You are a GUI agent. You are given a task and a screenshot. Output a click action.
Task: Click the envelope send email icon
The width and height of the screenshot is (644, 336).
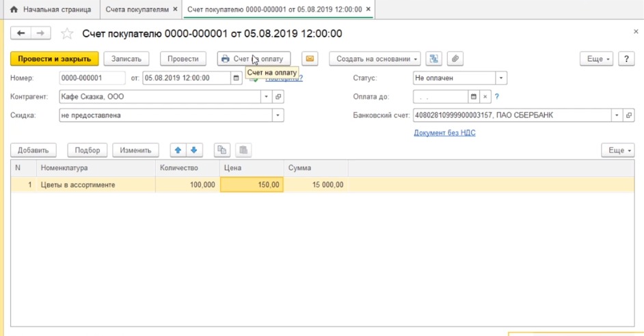coord(310,59)
